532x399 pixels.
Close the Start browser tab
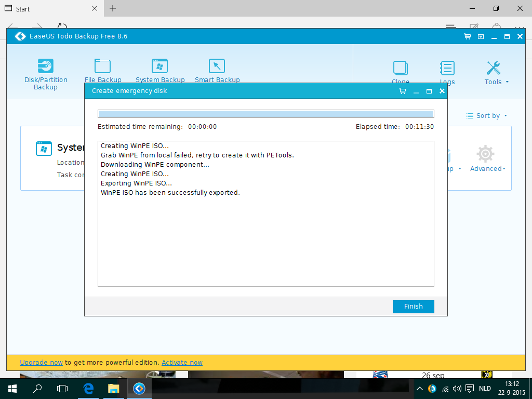[95, 8]
